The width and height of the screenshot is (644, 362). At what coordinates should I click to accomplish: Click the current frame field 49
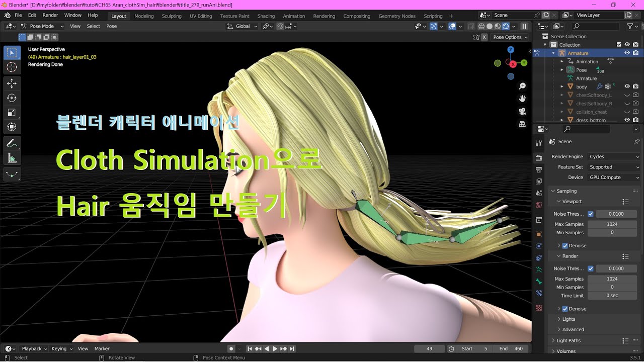429,348
